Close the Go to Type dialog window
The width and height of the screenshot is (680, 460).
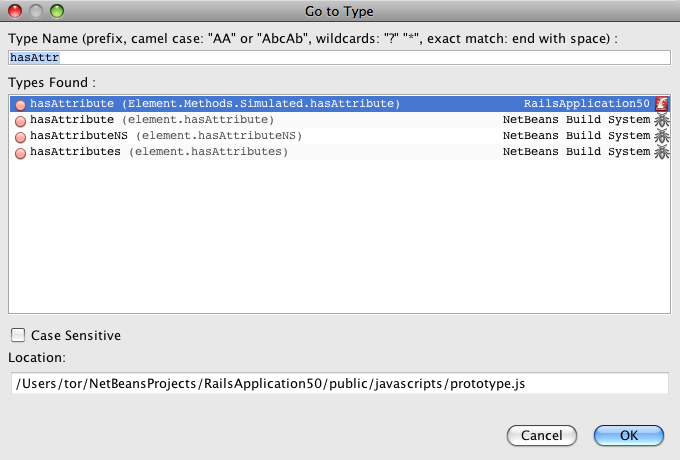coord(15,11)
